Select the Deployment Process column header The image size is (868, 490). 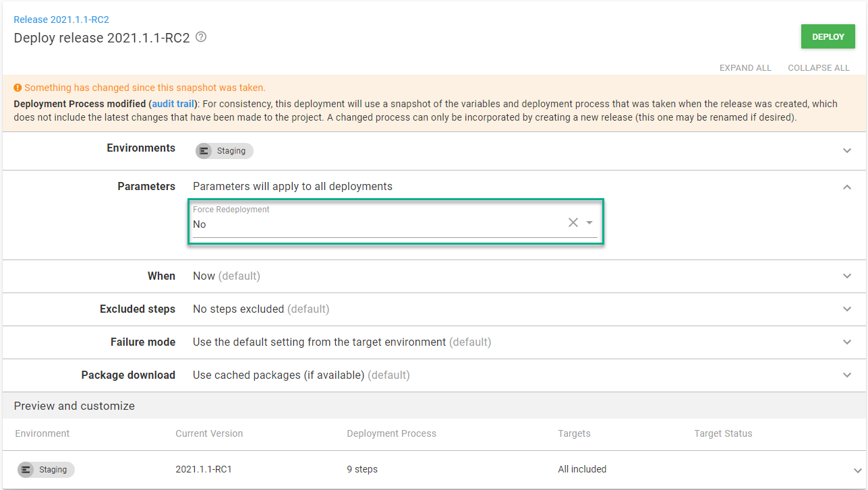(x=391, y=433)
